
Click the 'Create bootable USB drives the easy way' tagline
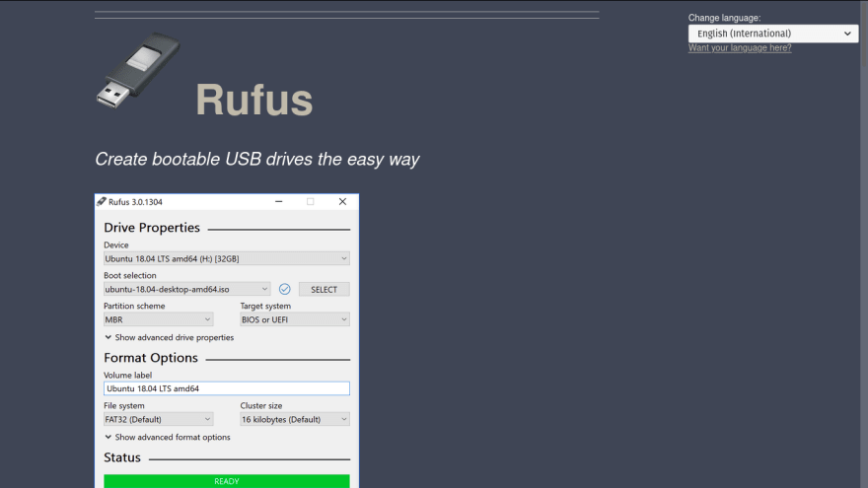pyautogui.click(x=256, y=160)
